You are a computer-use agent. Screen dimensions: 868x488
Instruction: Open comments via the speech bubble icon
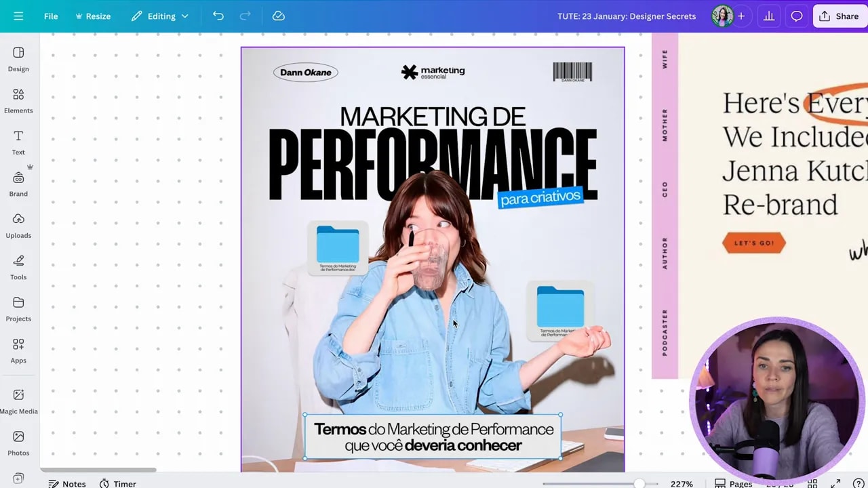796,16
